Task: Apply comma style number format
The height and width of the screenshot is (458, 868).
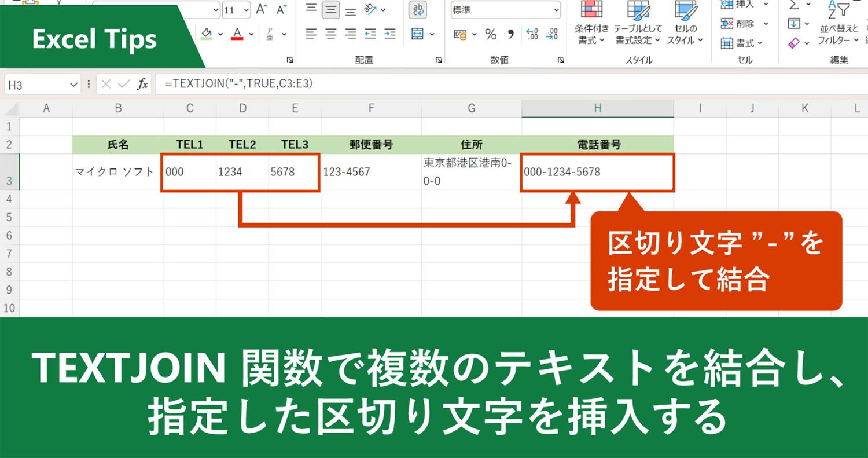Action: click(510, 35)
